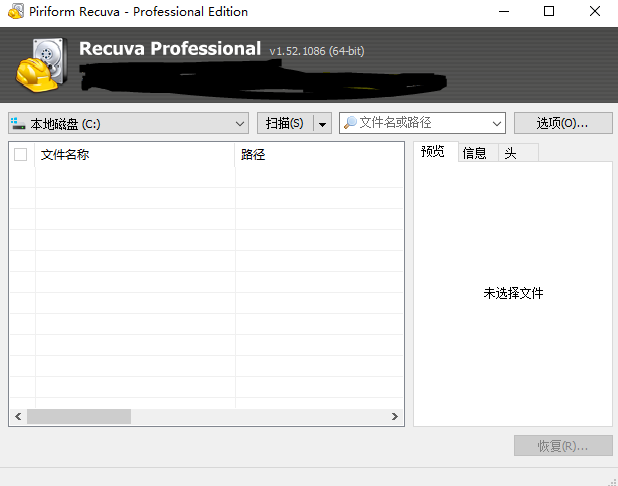Viewport: 618px width, 486px height.
Task: Select the 预览 tab
Action: tap(433, 152)
